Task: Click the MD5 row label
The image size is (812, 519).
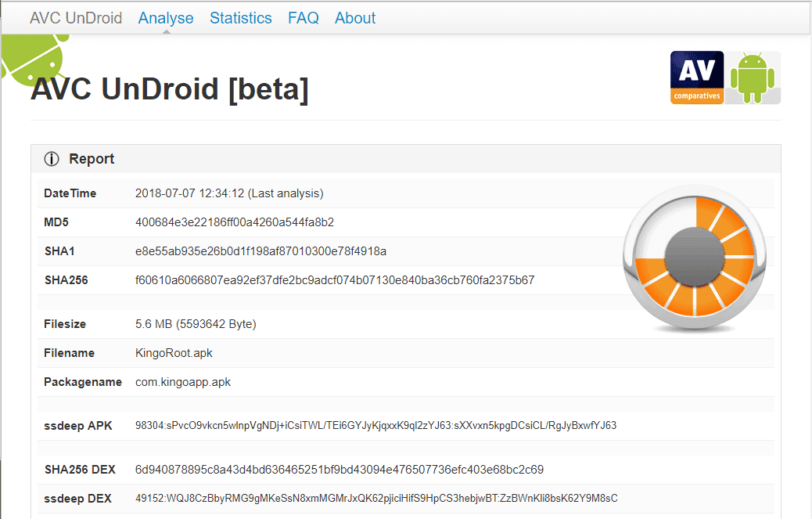Action: pos(56,222)
